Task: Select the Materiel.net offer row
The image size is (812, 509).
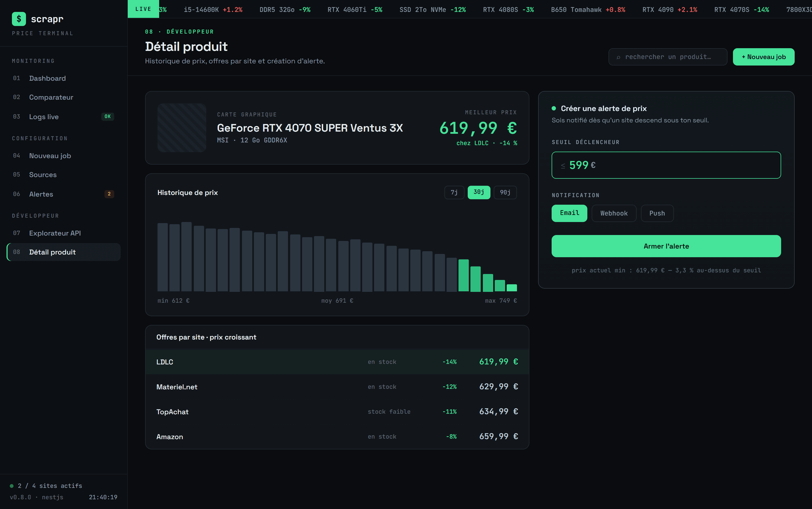Action: tap(337, 387)
